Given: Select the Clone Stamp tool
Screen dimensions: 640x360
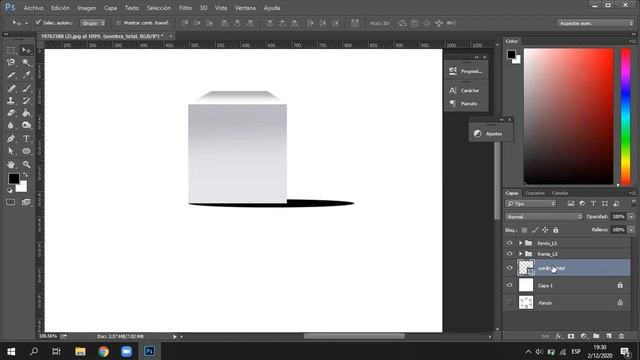Looking at the screenshot, I should 11,100.
